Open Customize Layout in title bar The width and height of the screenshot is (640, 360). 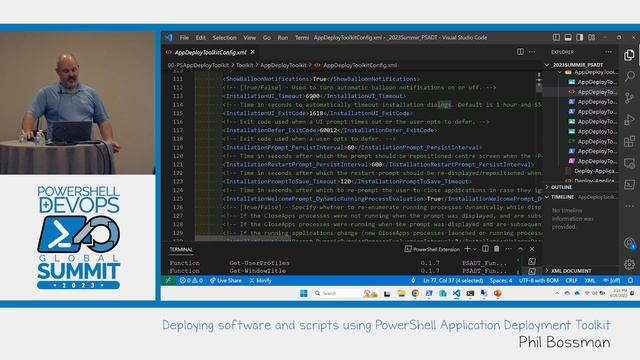click(x=591, y=37)
